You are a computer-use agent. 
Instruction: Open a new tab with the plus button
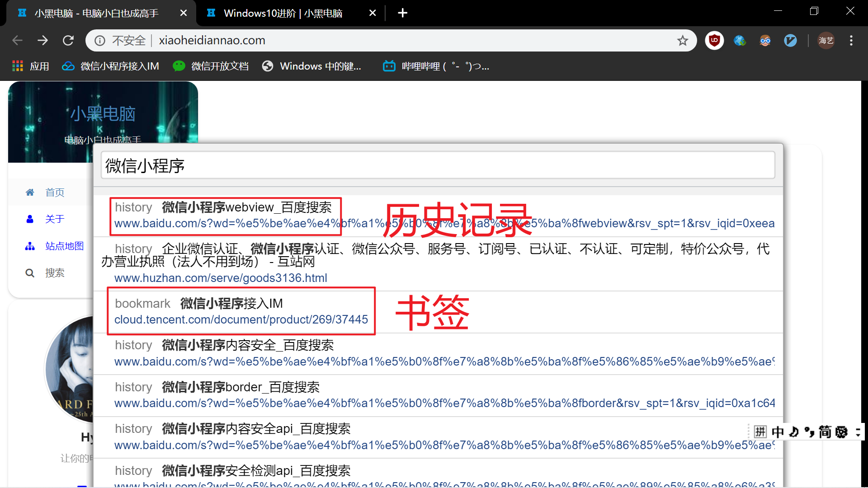tap(402, 13)
